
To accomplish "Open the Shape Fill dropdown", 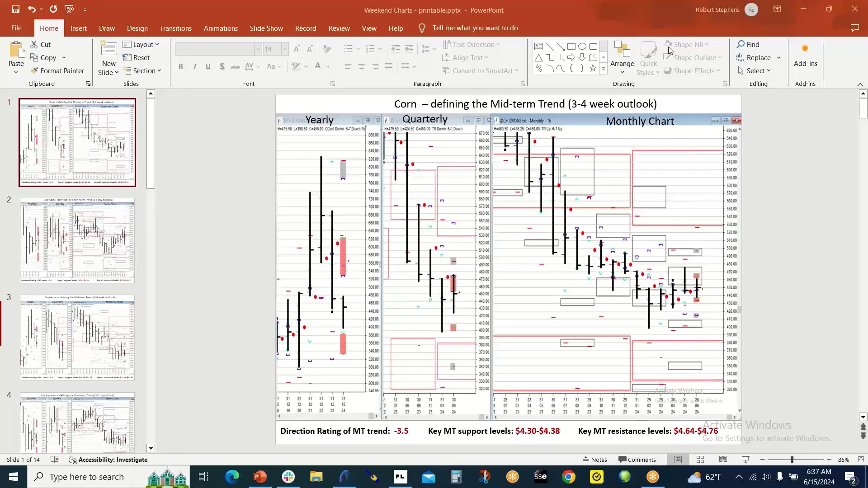I will pos(707,44).
